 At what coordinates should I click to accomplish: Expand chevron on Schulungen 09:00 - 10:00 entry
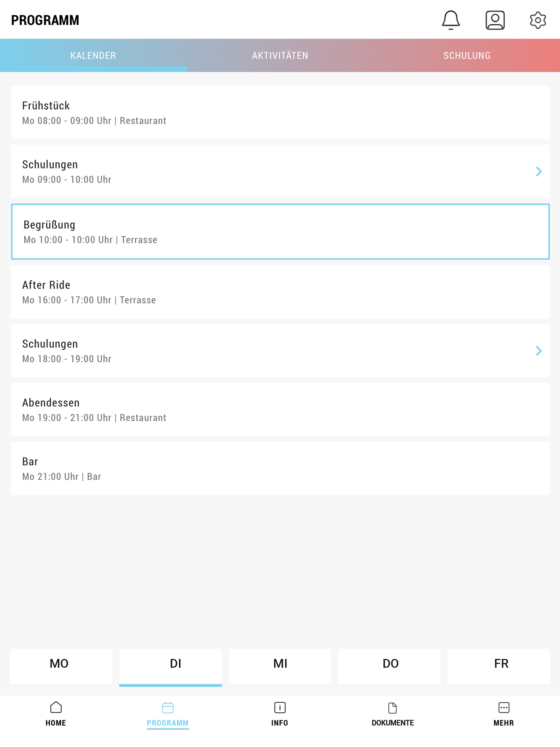pyautogui.click(x=539, y=171)
